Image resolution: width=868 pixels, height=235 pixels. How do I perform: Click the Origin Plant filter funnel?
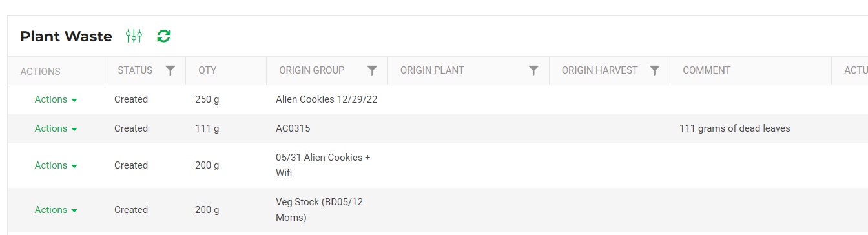point(534,70)
